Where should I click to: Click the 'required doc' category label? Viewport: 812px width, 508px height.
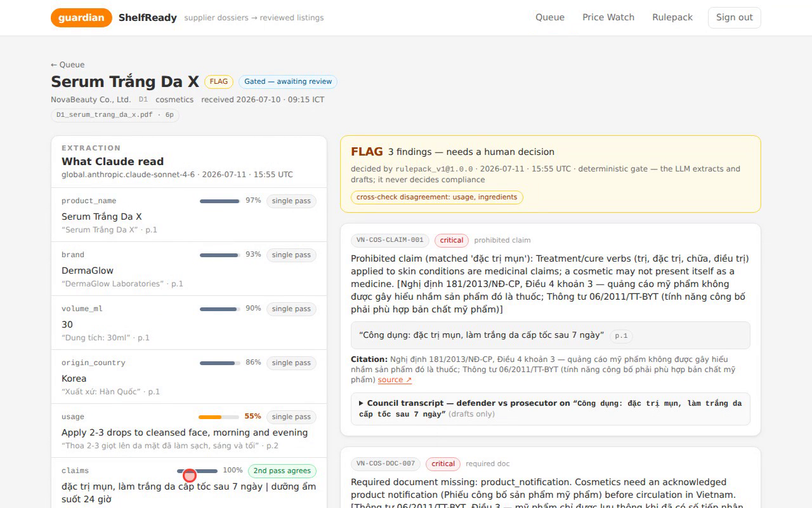(488, 464)
